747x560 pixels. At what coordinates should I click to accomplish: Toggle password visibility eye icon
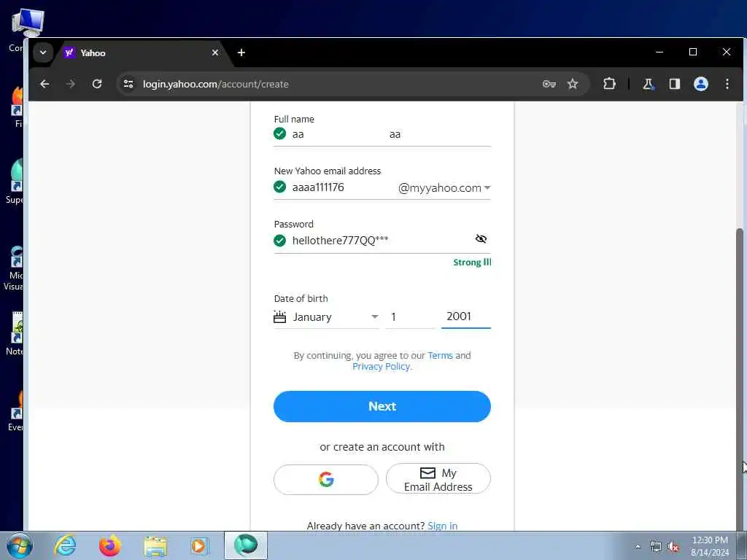481,239
